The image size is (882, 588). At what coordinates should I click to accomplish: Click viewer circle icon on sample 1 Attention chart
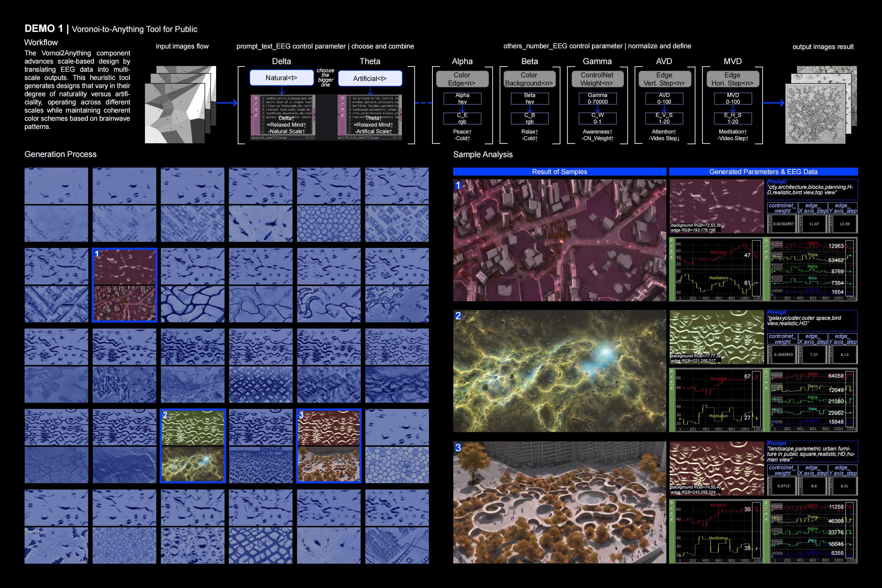click(x=672, y=240)
